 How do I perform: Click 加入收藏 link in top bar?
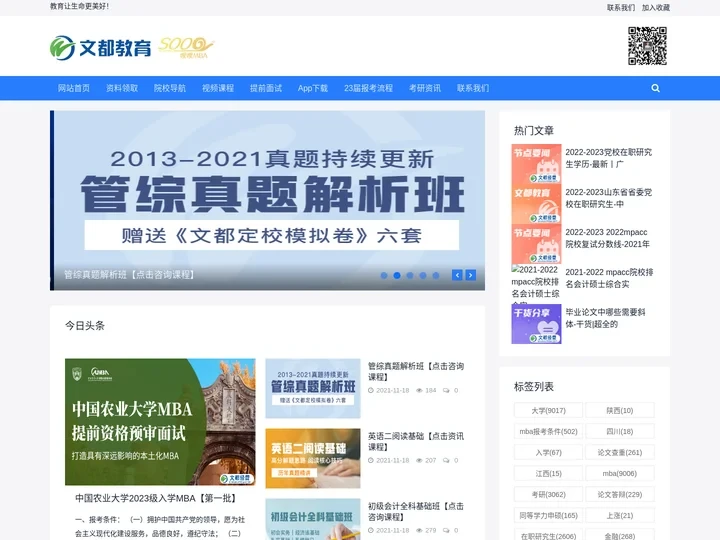click(x=656, y=7)
